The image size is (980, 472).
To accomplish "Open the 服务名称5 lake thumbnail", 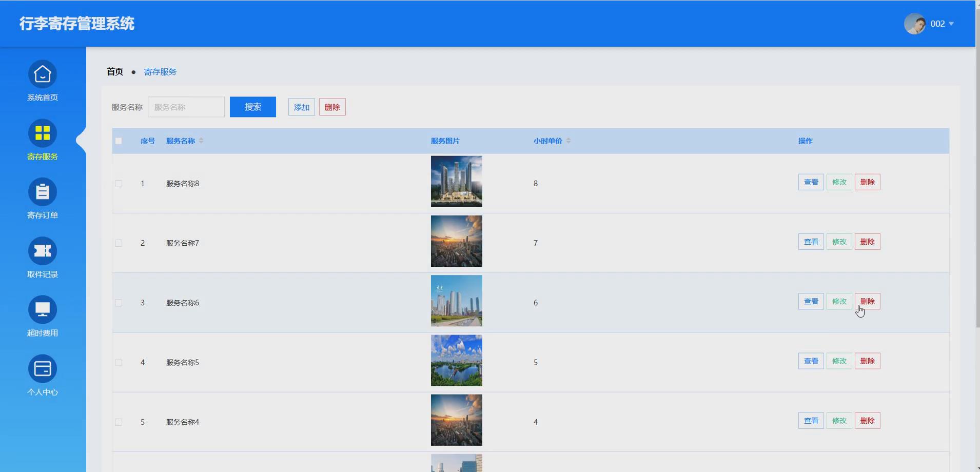I will coord(457,361).
